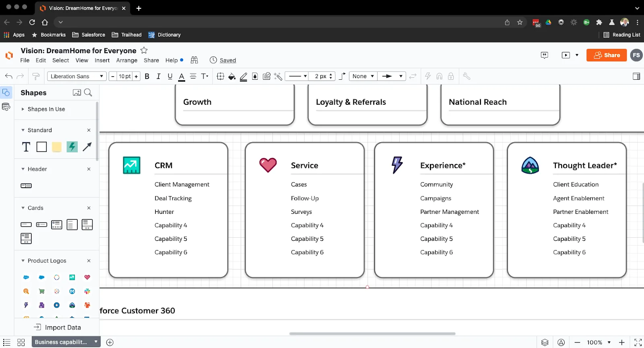
Task: Close the Product Logos shape library
Action: [89, 261]
